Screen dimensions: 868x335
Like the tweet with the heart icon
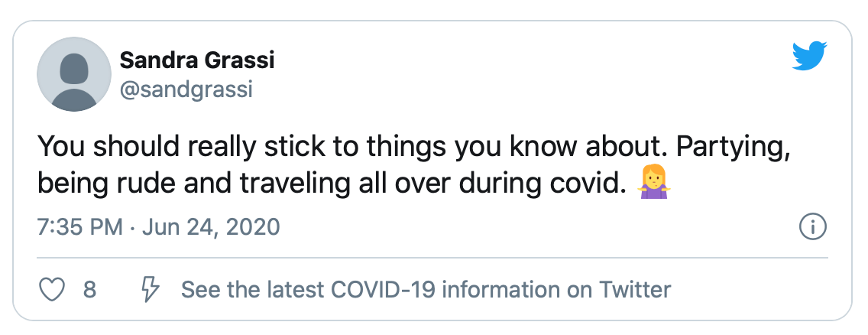pyautogui.click(x=51, y=290)
